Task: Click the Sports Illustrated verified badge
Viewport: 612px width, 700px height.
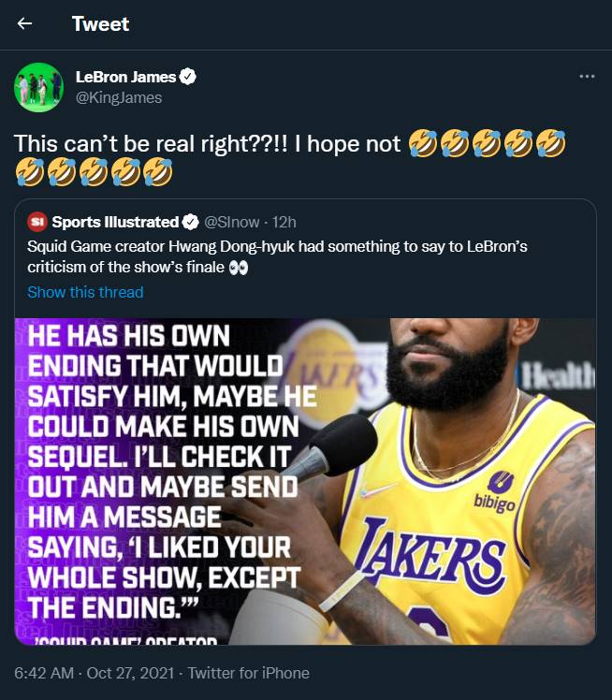Action: pos(190,223)
